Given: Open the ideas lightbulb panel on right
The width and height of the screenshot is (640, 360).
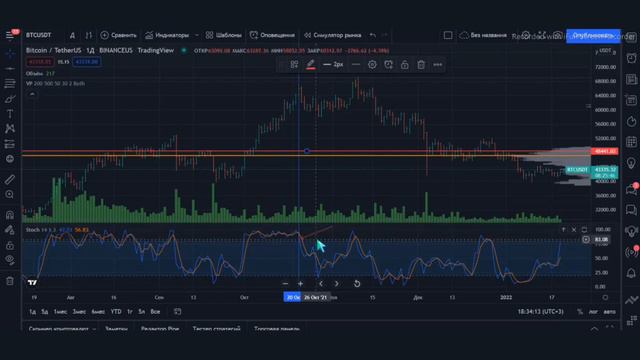Looking at the screenshot, I should click(x=631, y=163).
